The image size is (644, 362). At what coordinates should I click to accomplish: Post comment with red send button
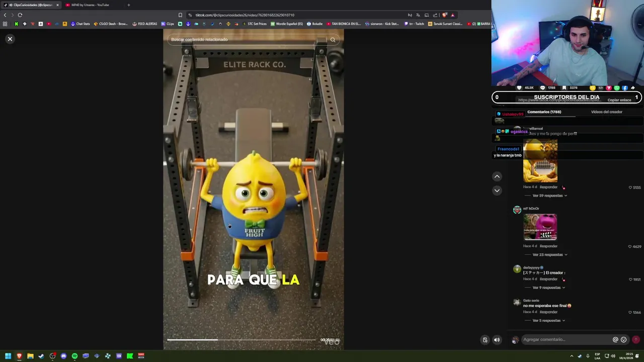tap(636, 339)
